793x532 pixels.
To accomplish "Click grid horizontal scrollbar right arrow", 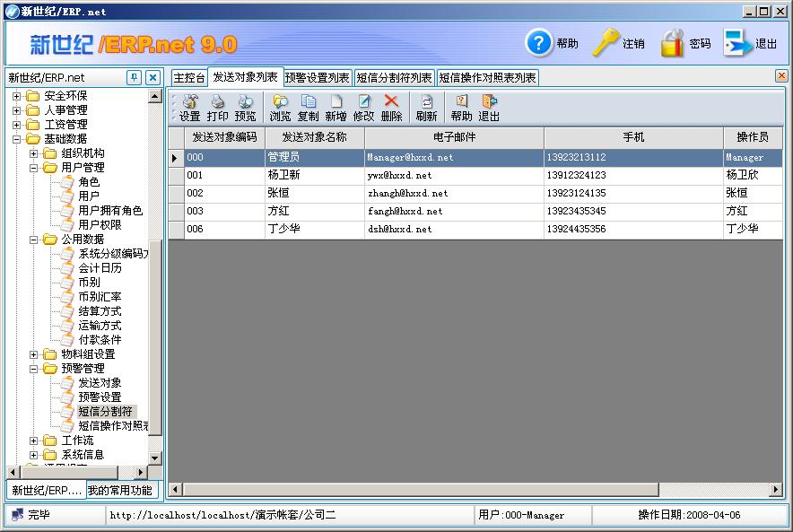I will [776, 489].
